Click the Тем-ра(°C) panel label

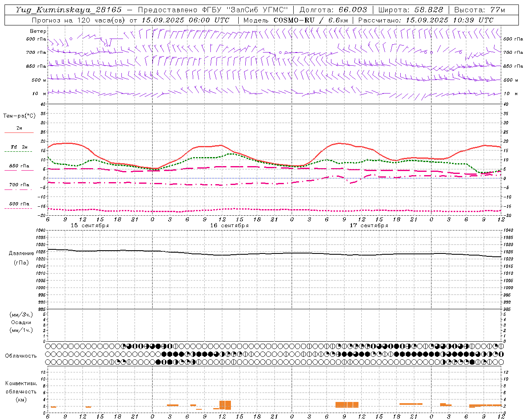(x=19, y=116)
